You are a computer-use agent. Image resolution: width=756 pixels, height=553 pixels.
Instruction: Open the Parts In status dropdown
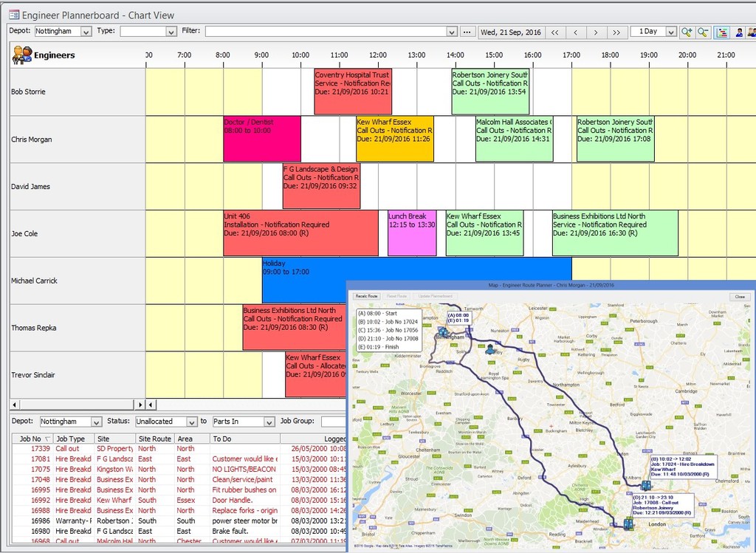269,422
